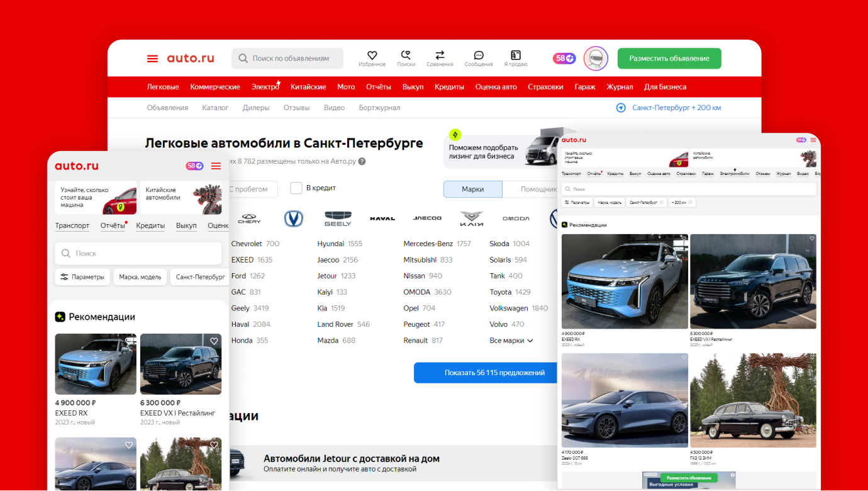Open the Электро menu item
The width and height of the screenshot is (868, 491).
(x=265, y=87)
